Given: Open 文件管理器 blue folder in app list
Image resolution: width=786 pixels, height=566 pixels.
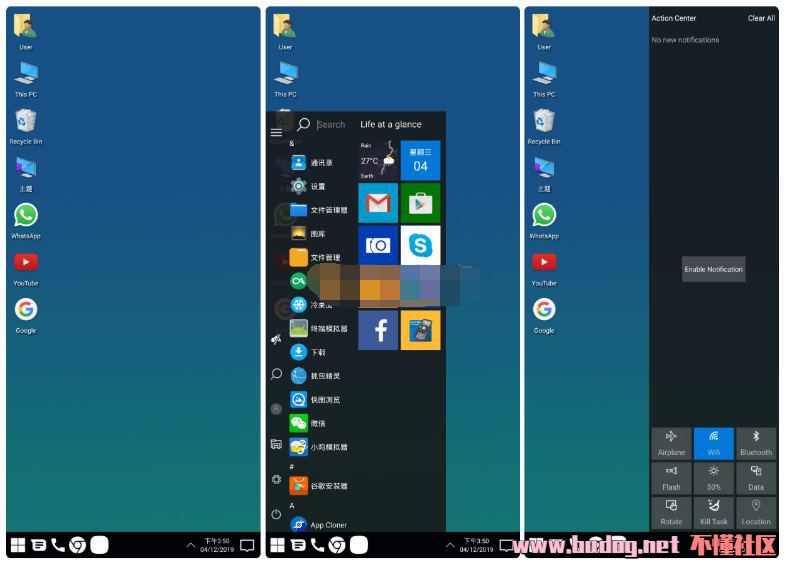Looking at the screenshot, I should [319, 210].
